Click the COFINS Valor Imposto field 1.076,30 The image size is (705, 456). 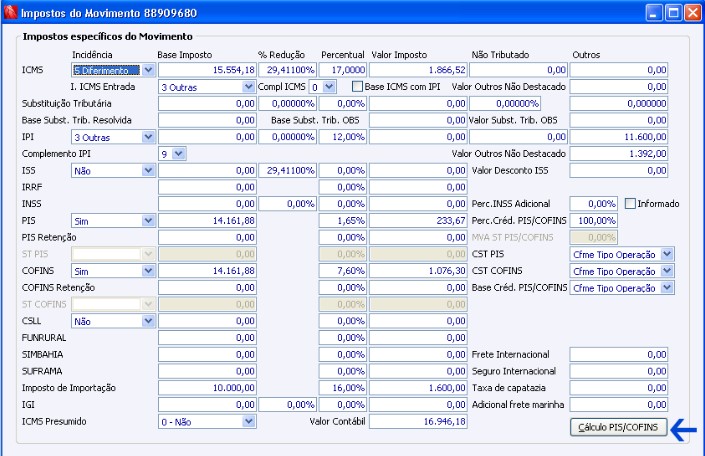click(418, 271)
